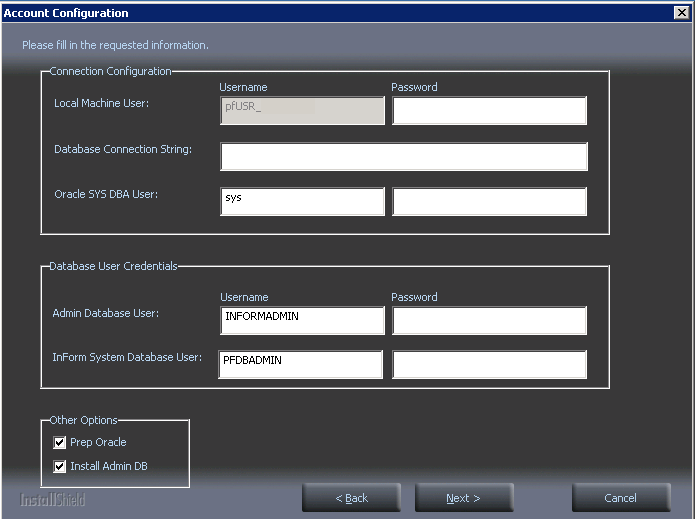Focus the InForm System Database password field
This screenshot has width=695, height=519.
click(x=489, y=364)
